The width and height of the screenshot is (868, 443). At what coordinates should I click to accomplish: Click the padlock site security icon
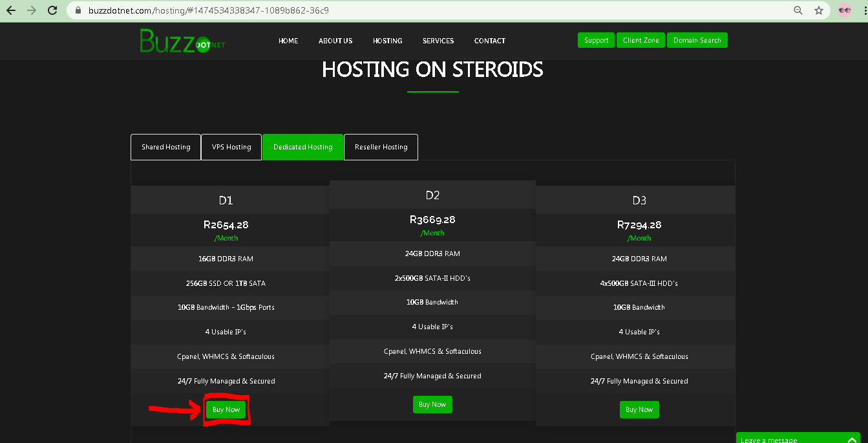79,10
